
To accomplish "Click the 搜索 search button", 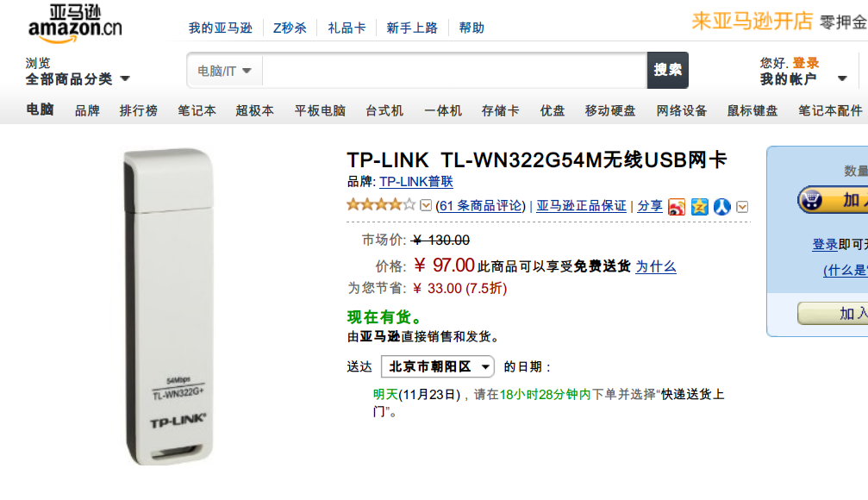I will point(668,71).
